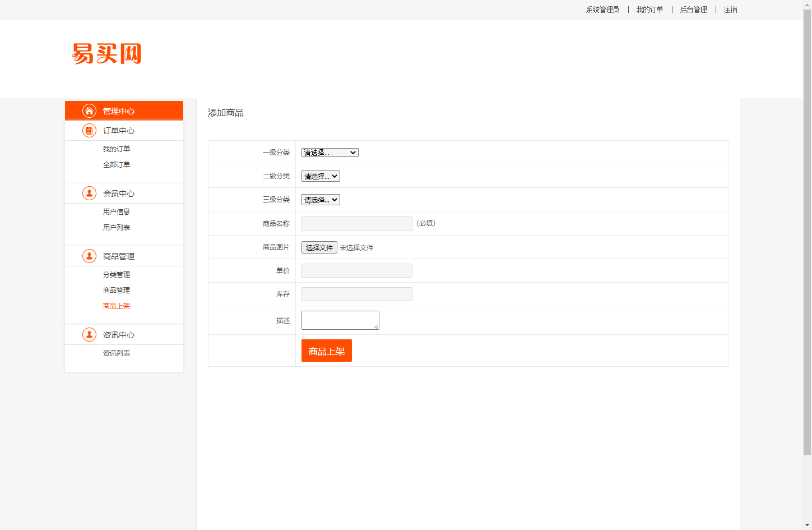Click the 易买网 site logo
This screenshot has height=530, width=812.
click(106, 53)
